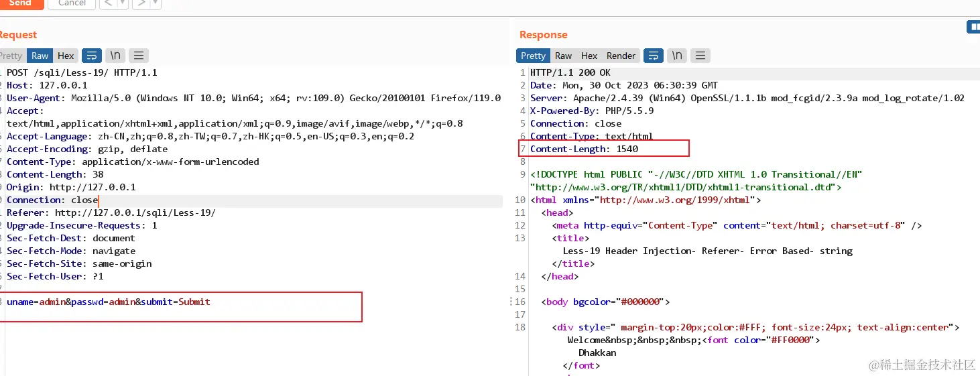Viewport: 980px width, 376px height.
Task: Click the request Content-Length: 38 line
Action: (x=55, y=174)
